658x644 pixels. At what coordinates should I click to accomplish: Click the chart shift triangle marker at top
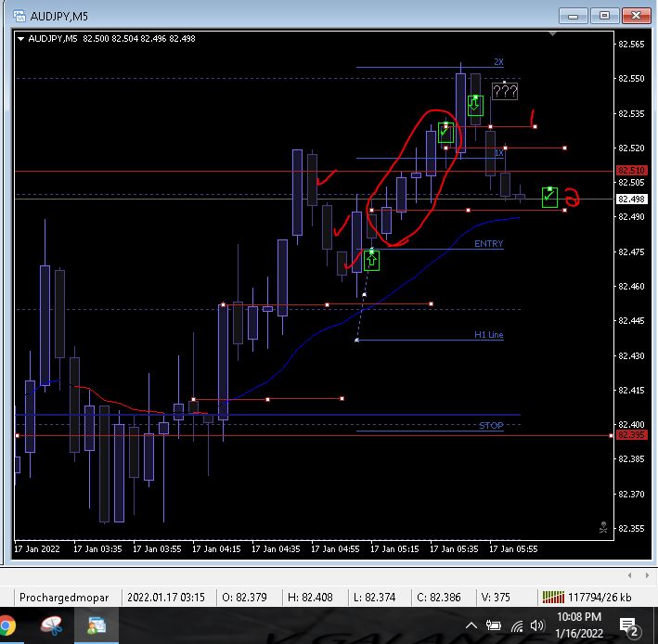[x=552, y=33]
